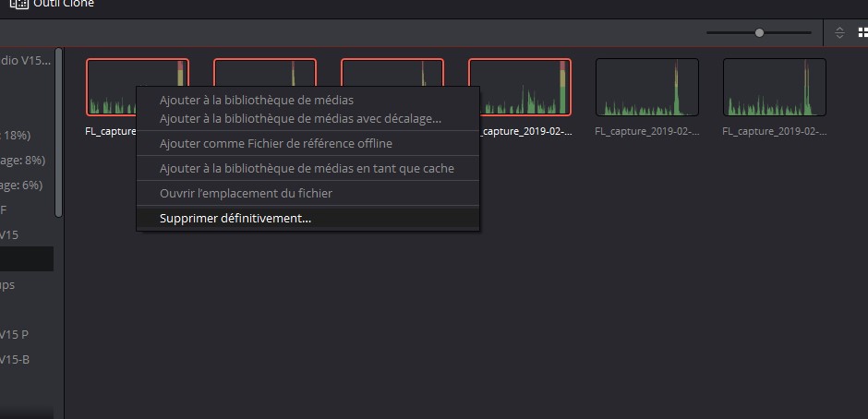
Task: Click the first clip's FL_capture file name
Action: point(111,132)
